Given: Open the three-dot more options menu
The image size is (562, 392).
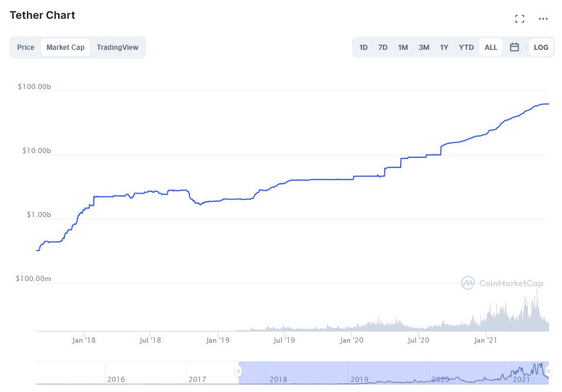Looking at the screenshot, I should coord(543,19).
